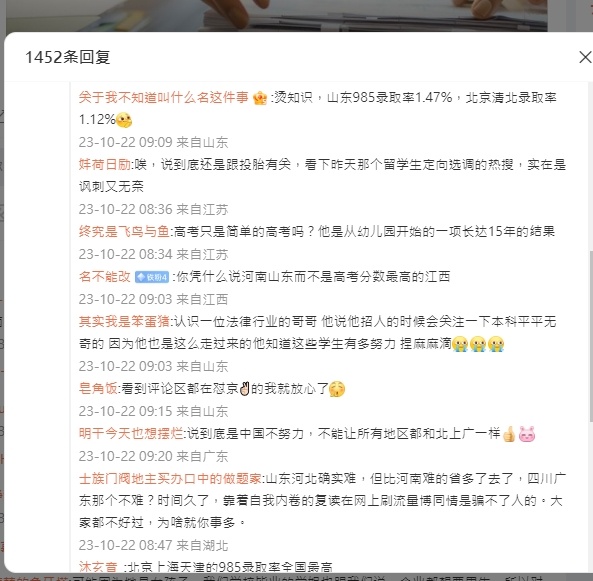593x581 pixels.
Task: Open user 其实我是笨蛋猪's profile
Action: tap(124, 322)
